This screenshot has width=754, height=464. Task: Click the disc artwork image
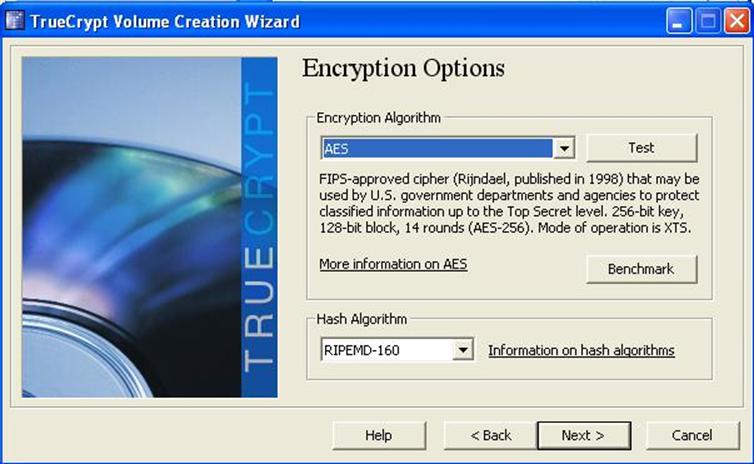pos(131,227)
